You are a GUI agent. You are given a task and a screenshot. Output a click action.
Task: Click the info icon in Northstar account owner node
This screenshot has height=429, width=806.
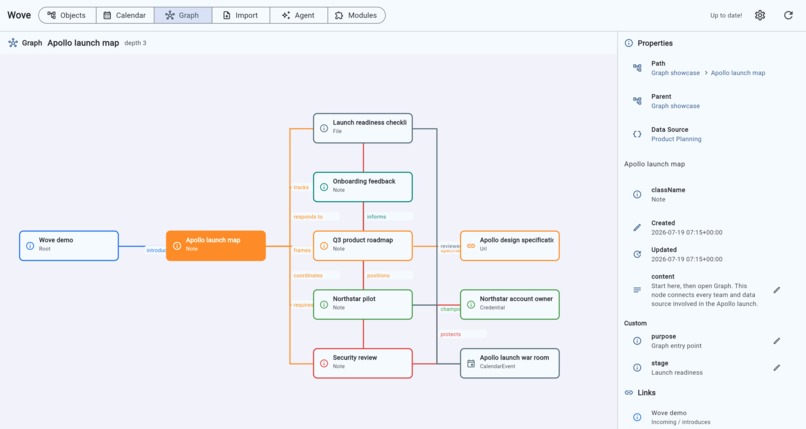(x=471, y=305)
